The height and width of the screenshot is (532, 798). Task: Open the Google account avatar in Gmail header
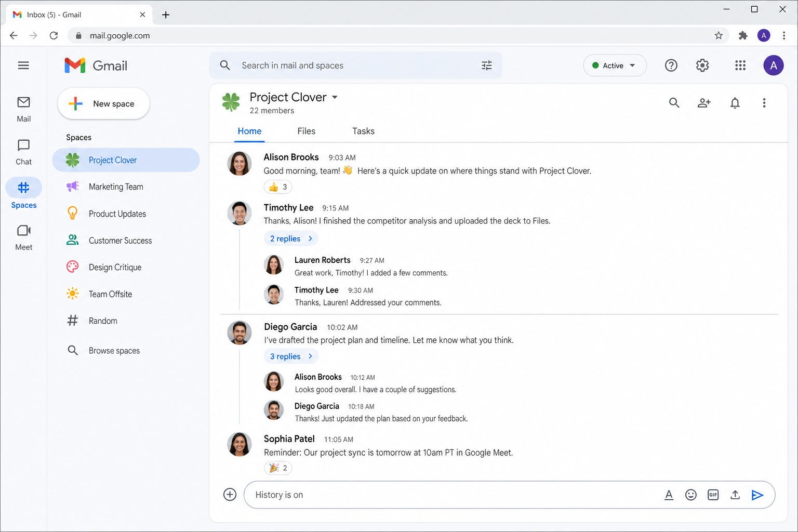[774, 65]
